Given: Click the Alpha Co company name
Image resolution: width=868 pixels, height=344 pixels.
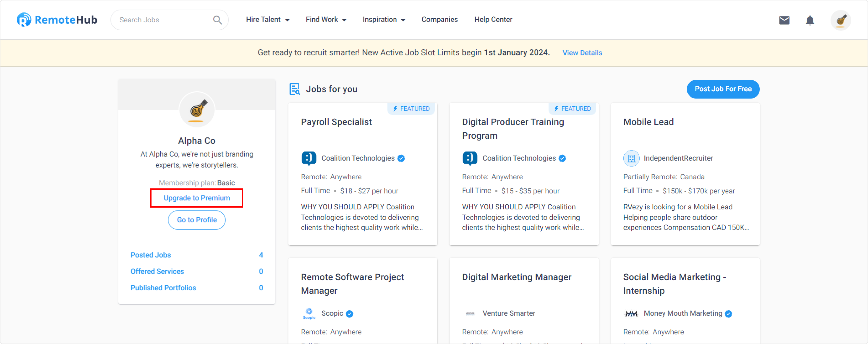Looking at the screenshot, I should point(196,141).
